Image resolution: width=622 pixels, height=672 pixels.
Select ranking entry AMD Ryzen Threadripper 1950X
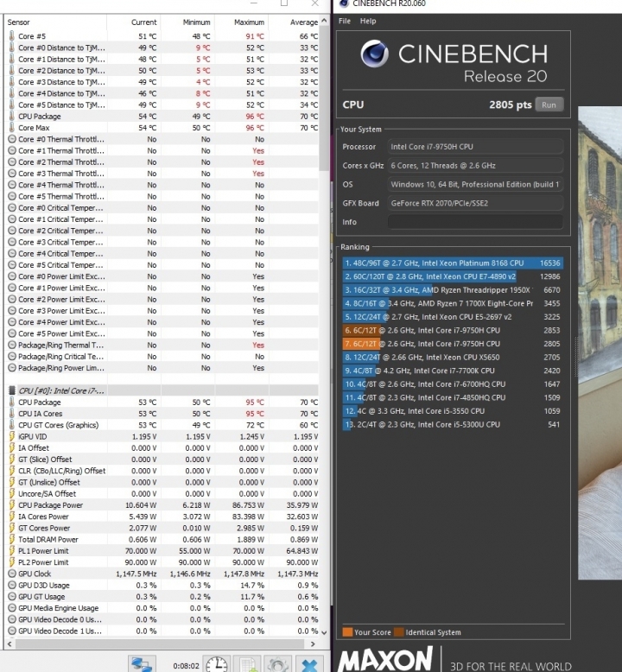pyautogui.click(x=453, y=290)
